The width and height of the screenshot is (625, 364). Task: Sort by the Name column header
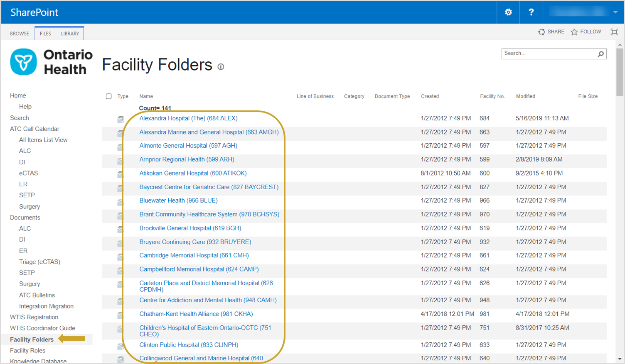coord(146,96)
